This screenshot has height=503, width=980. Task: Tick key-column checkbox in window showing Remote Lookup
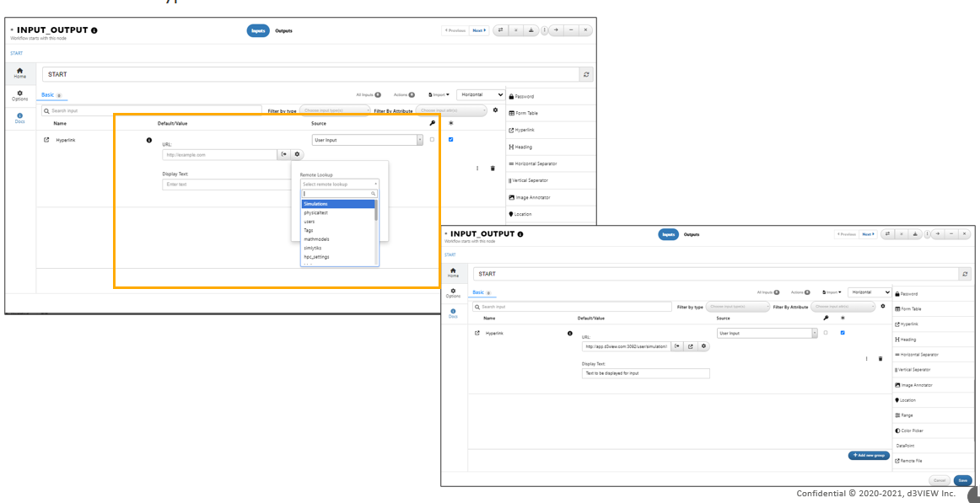tap(432, 140)
